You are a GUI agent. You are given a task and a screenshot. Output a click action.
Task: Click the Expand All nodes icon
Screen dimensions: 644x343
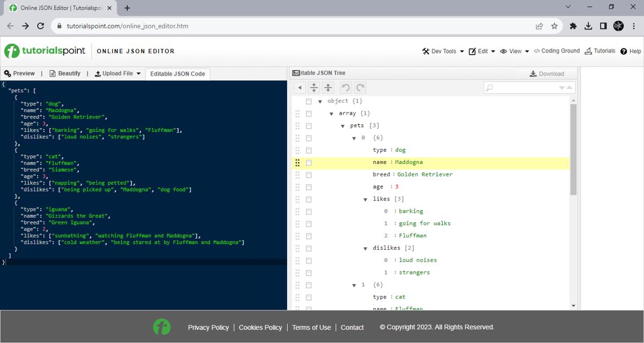tap(314, 87)
